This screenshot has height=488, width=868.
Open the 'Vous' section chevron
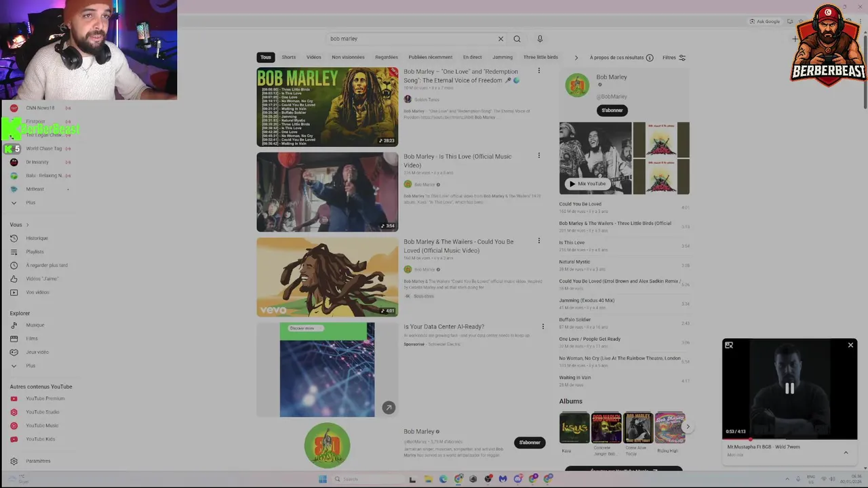pyautogui.click(x=27, y=224)
